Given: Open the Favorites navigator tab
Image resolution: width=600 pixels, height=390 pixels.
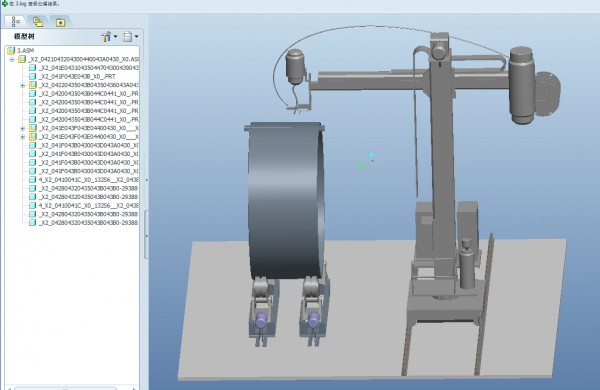Looking at the screenshot, I should [60, 22].
